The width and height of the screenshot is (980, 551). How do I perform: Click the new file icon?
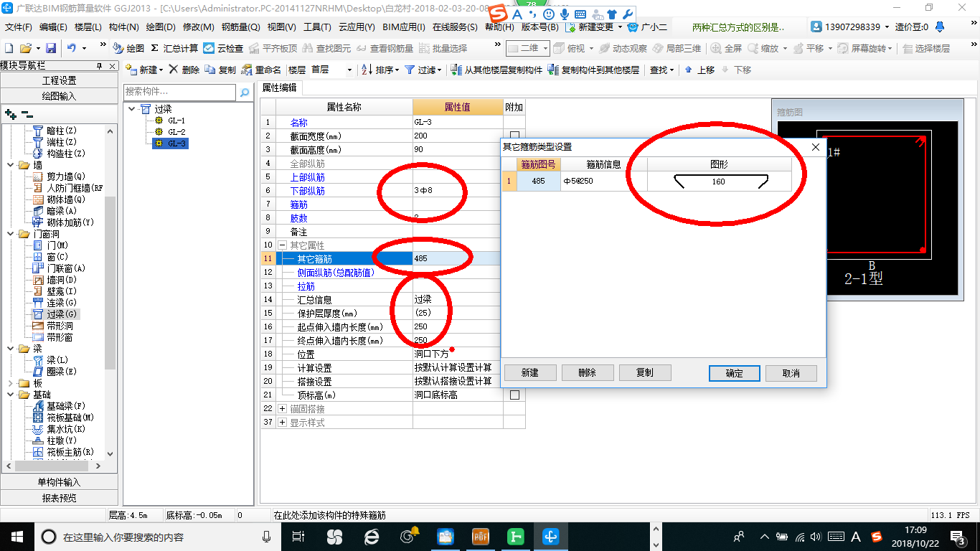click(9, 48)
